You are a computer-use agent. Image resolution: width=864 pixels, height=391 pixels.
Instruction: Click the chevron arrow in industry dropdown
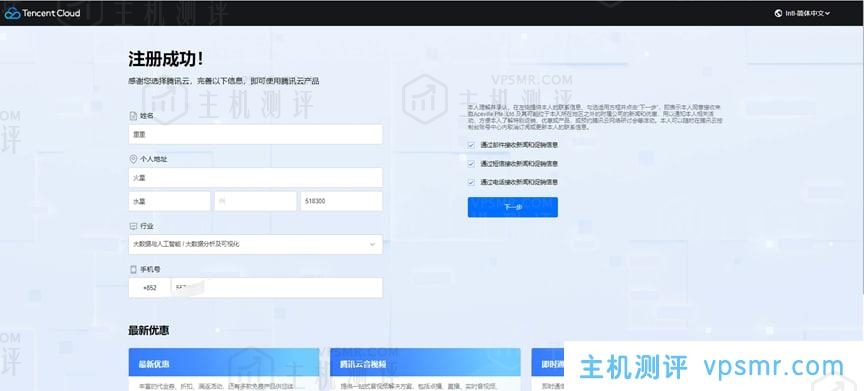(372, 244)
